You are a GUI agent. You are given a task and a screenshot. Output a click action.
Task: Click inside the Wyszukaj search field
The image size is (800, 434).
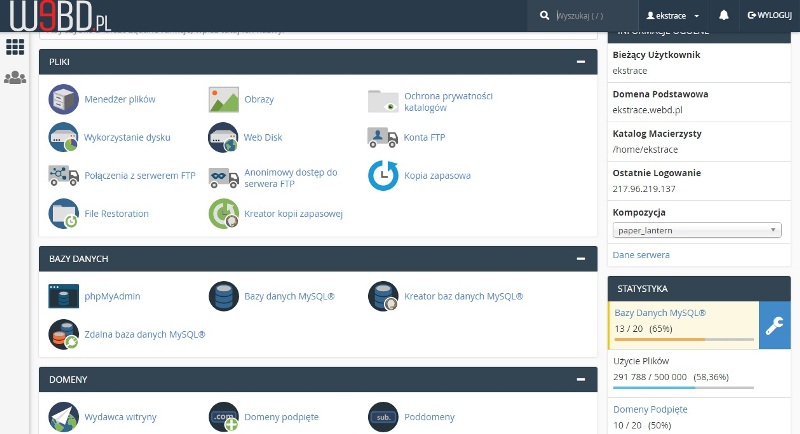[x=594, y=16]
